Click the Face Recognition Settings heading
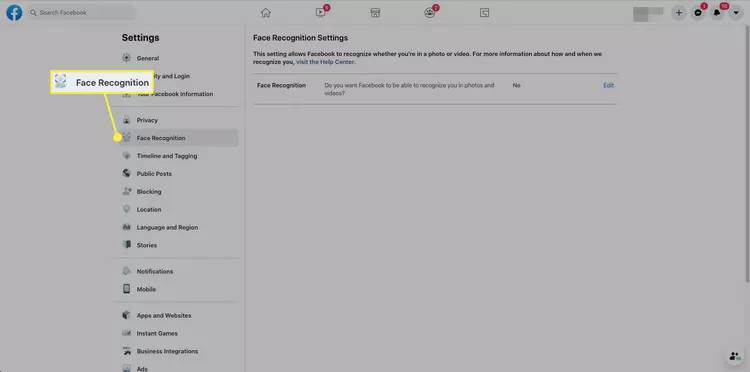 pyautogui.click(x=300, y=38)
